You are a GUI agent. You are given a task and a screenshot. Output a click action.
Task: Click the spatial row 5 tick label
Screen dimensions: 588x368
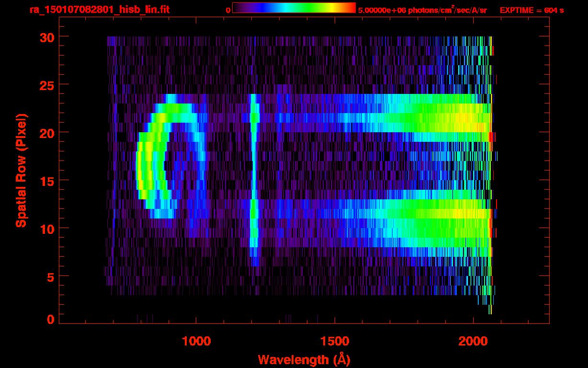[x=51, y=276]
